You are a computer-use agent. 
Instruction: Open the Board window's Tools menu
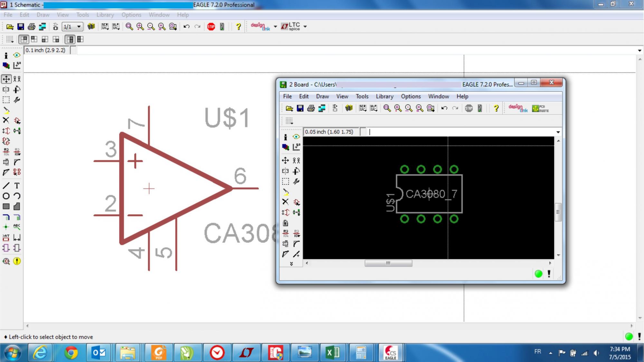point(362,96)
